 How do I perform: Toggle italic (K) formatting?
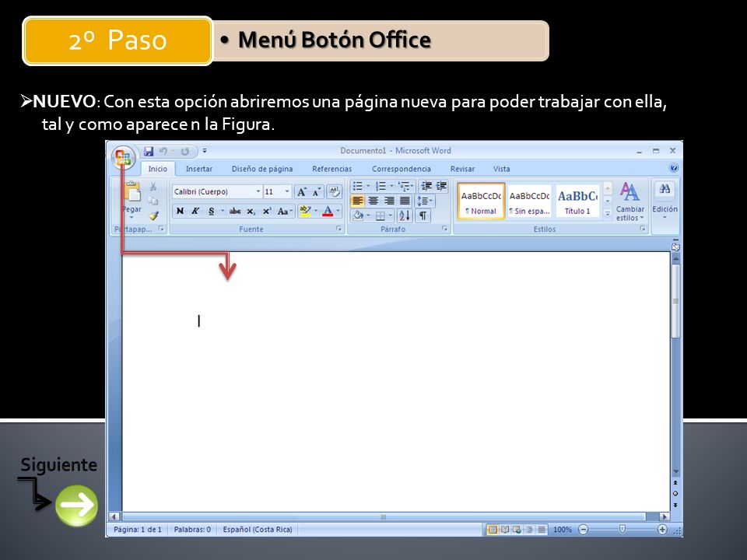pyautogui.click(x=195, y=211)
